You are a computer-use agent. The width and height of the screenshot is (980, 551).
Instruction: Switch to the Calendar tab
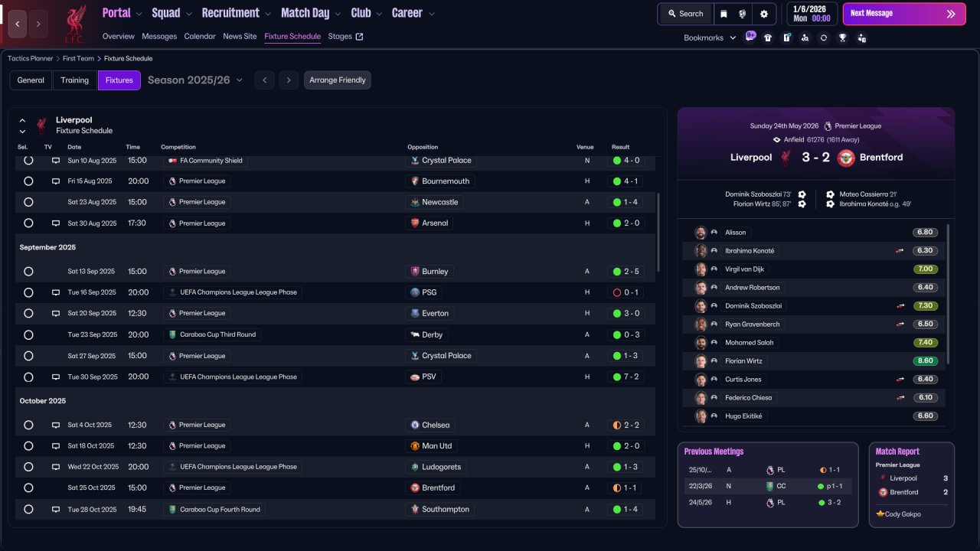click(x=200, y=36)
